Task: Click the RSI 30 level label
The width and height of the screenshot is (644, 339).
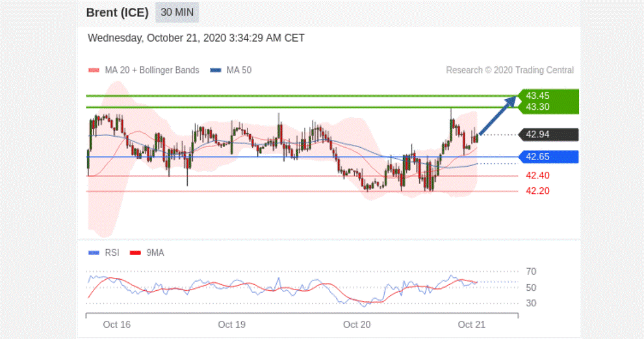Action: tap(531, 303)
